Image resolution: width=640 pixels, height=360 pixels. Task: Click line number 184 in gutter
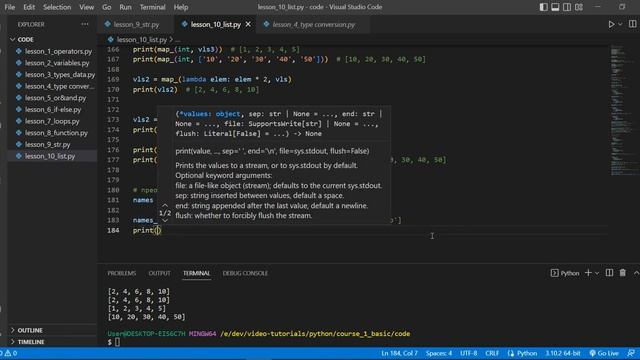pyautogui.click(x=113, y=230)
